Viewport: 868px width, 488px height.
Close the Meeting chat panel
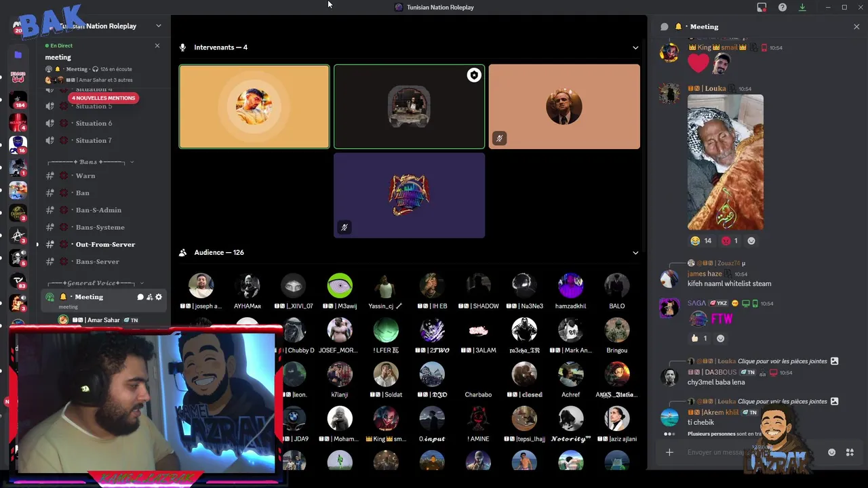(x=856, y=26)
